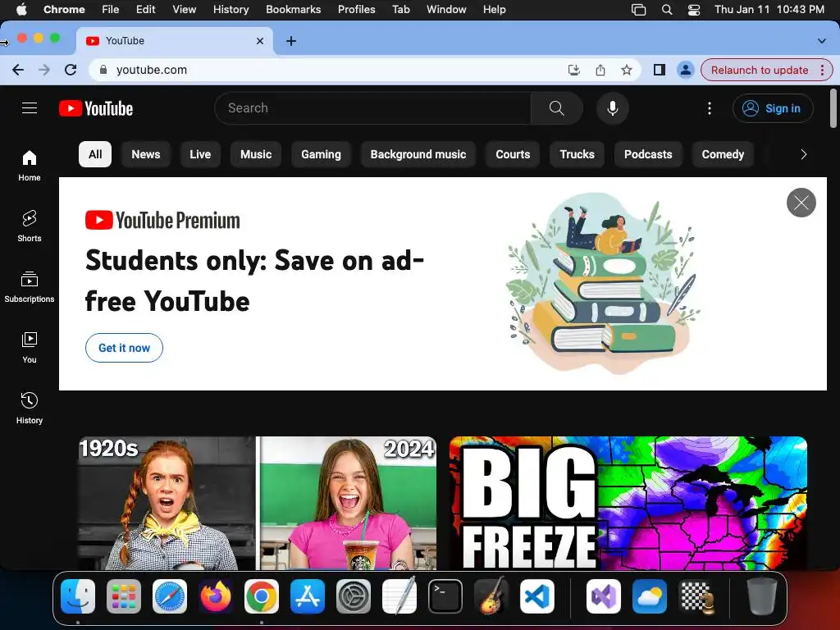Open the Help menu
Screen dimensions: 840x630
pyautogui.click(x=494, y=9)
